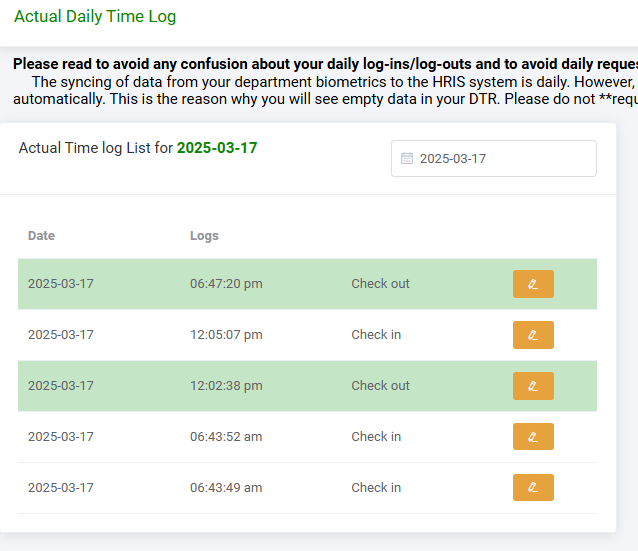Image resolution: width=638 pixels, height=551 pixels.
Task: Edit the 06:43:52 am check in log
Action: click(533, 437)
